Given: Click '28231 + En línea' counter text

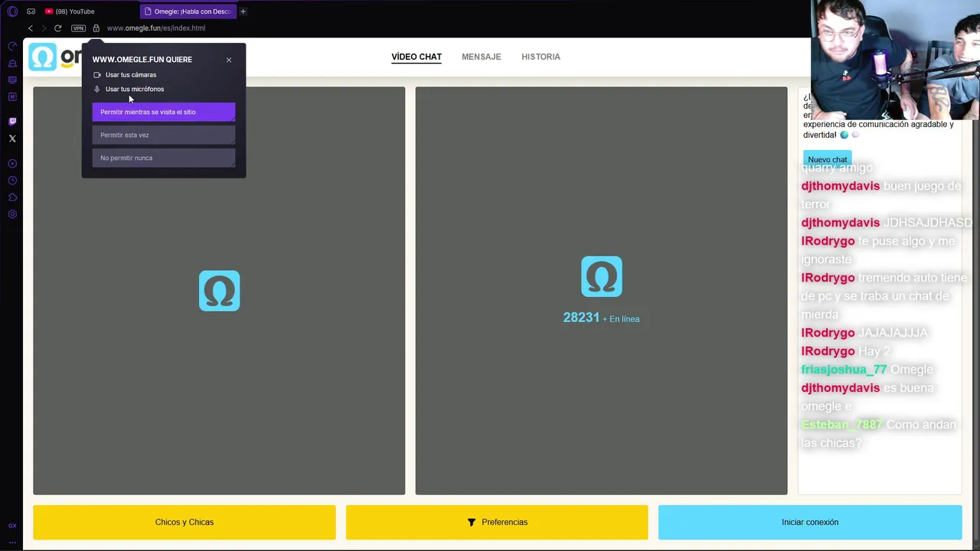Looking at the screenshot, I should pyautogui.click(x=601, y=318).
